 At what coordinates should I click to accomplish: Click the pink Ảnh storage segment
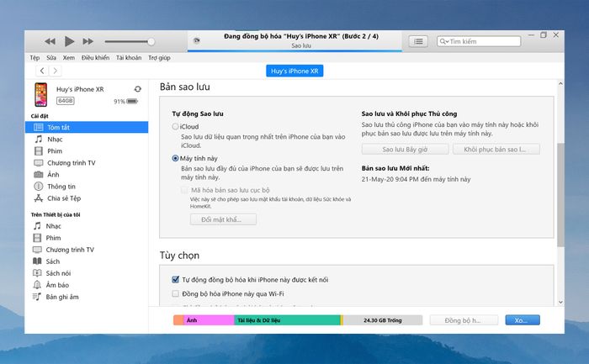pyautogui.click(x=209, y=320)
